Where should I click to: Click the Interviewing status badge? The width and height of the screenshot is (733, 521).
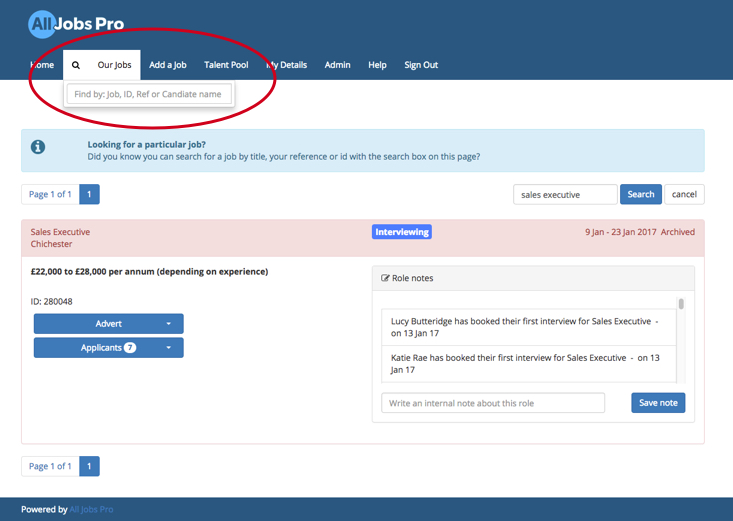point(402,232)
